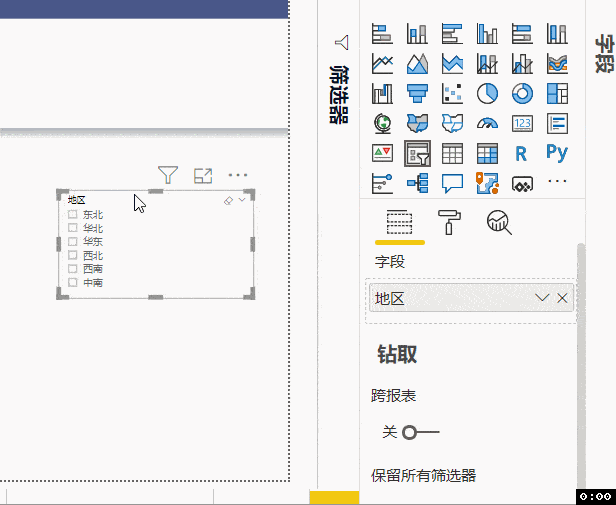Insert the treemap visual
616x505 pixels.
[x=557, y=94]
